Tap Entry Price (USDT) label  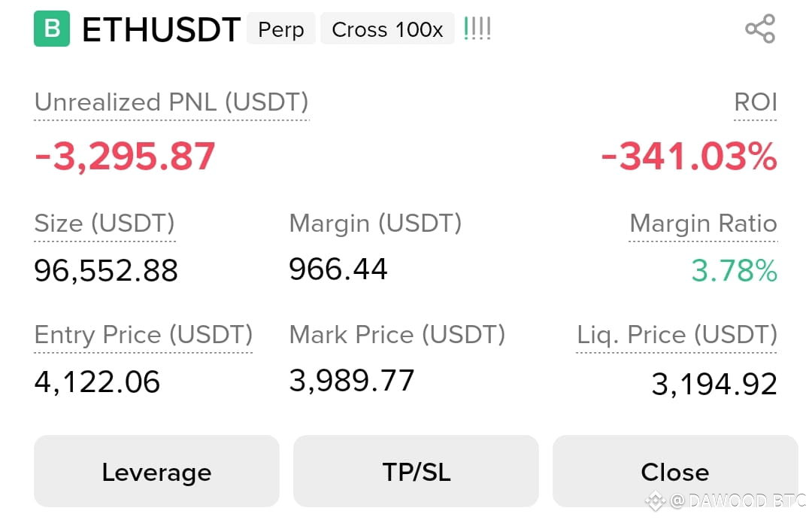144,335
